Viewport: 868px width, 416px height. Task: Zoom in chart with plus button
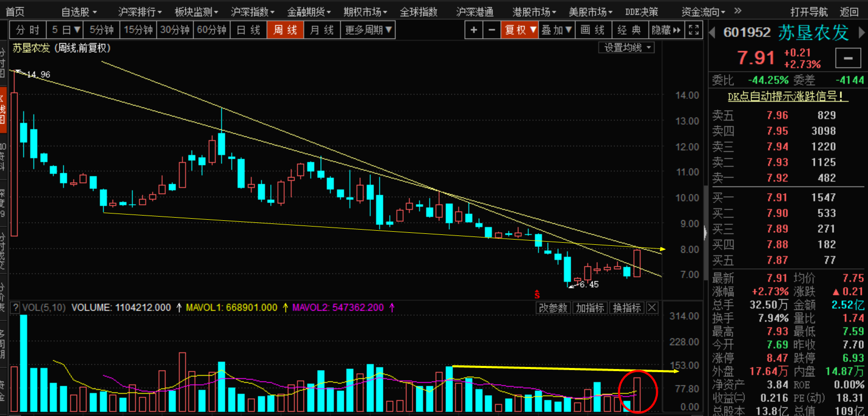pyautogui.click(x=474, y=30)
